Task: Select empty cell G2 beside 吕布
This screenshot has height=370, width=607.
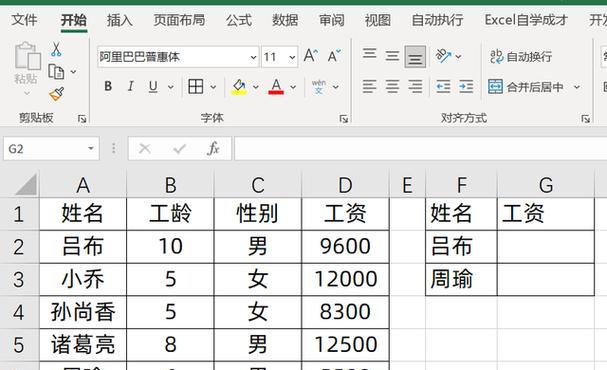Action: [546, 247]
